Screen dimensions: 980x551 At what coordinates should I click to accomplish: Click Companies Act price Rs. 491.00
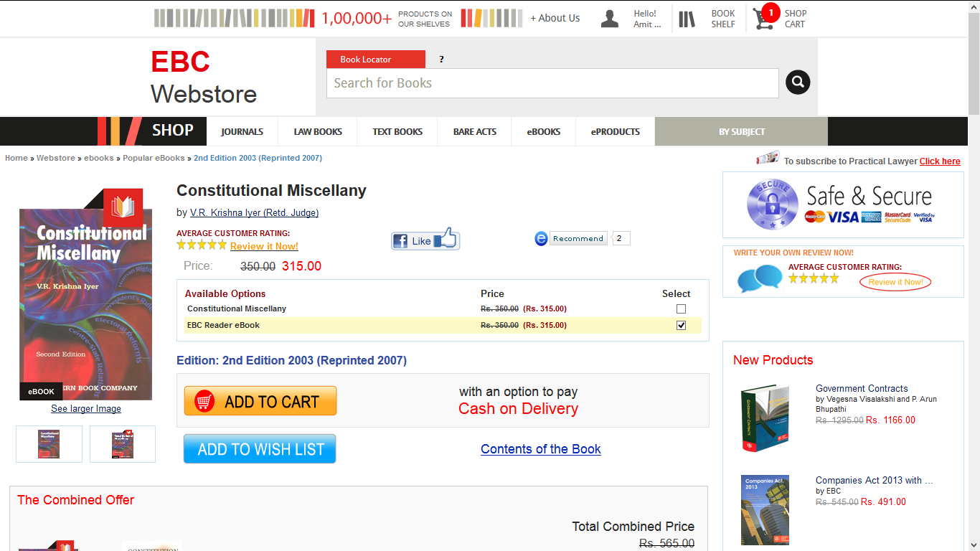click(x=884, y=502)
